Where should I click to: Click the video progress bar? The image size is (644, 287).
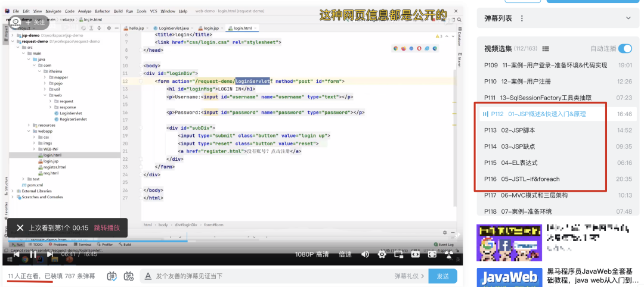[233, 242]
